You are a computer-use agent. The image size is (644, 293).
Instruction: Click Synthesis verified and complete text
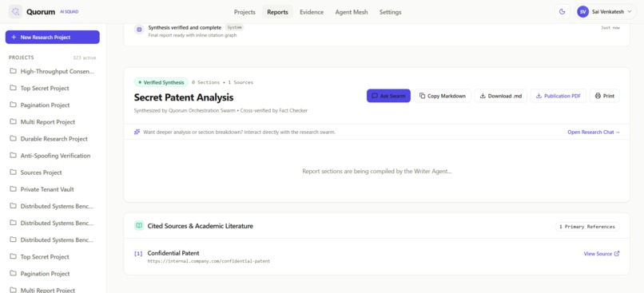pos(185,27)
